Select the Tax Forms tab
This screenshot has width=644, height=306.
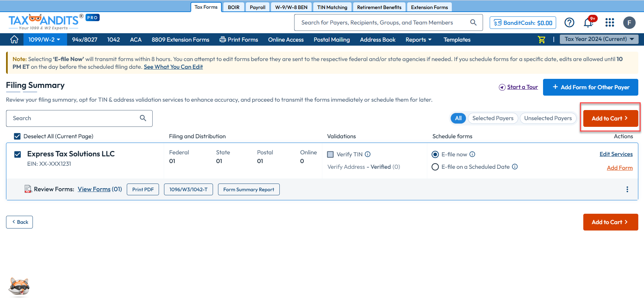coord(206,7)
